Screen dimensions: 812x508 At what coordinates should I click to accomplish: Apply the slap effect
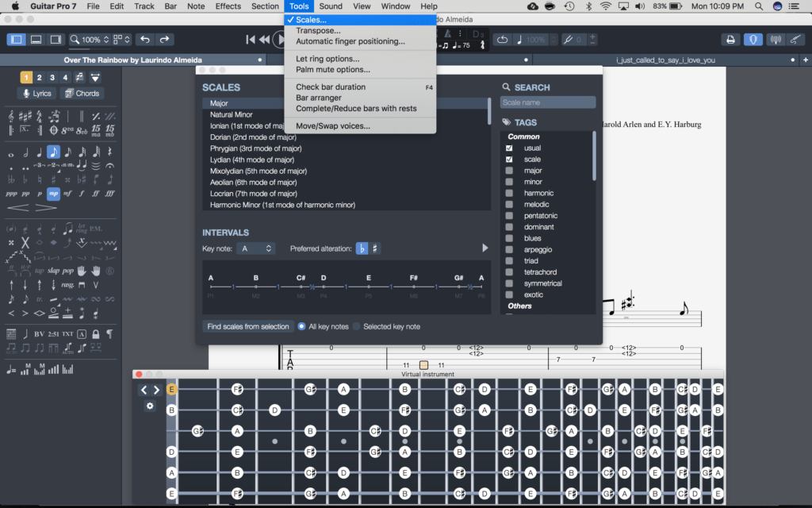pos(53,271)
